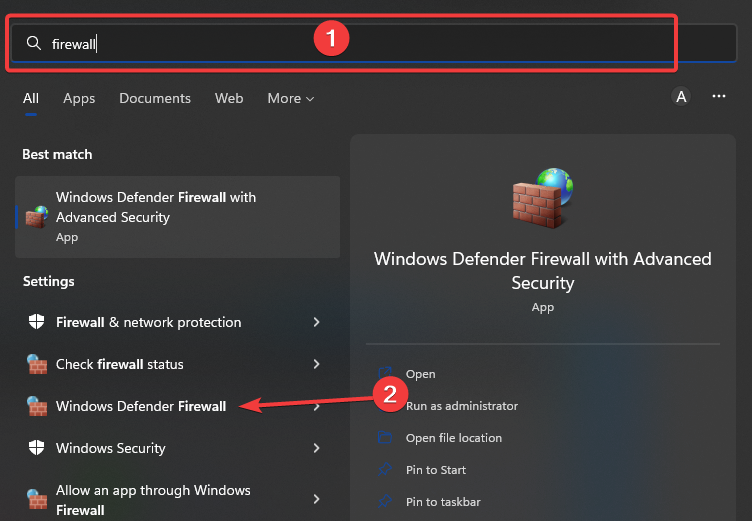The height and width of the screenshot is (521, 752).
Task: Click brick wall icon in best match result
Action: 36,217
